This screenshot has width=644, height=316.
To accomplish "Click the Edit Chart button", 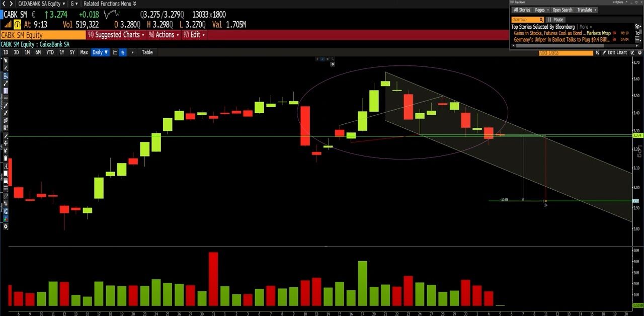I will click(x=614, y=52).
